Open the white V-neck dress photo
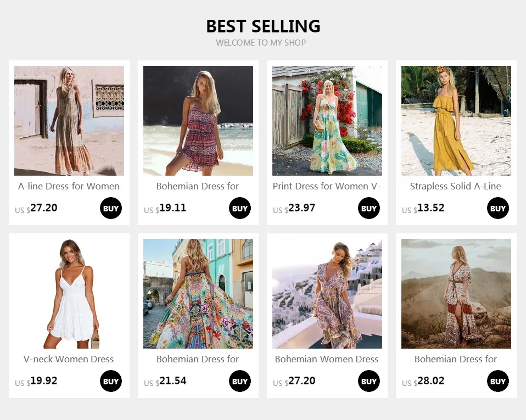526x420 pixels. point(69,294)
